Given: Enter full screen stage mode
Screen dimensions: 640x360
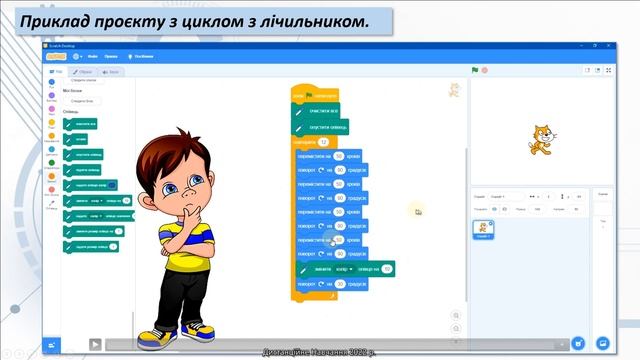Looking at the screenshot, I should (x=608, y=70).
